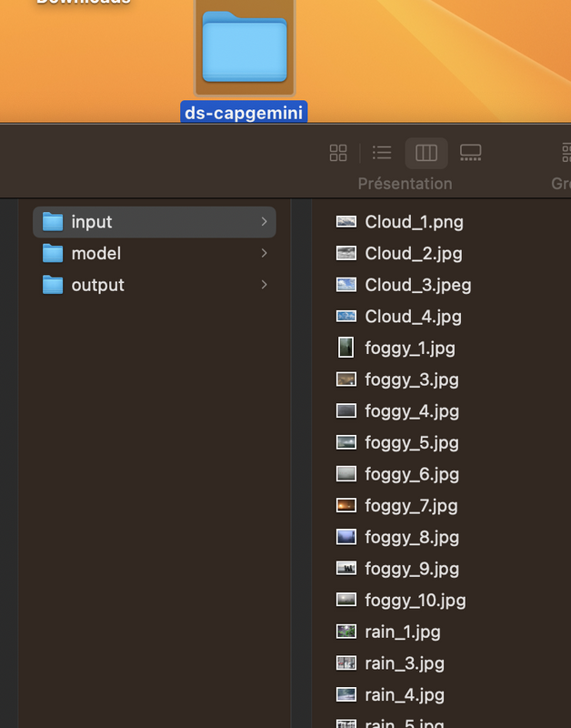Screen dimensions: 571x728
Task: Click the input folder icon in the sidebar
Action: pyautogui.click(x=53, y=221)
